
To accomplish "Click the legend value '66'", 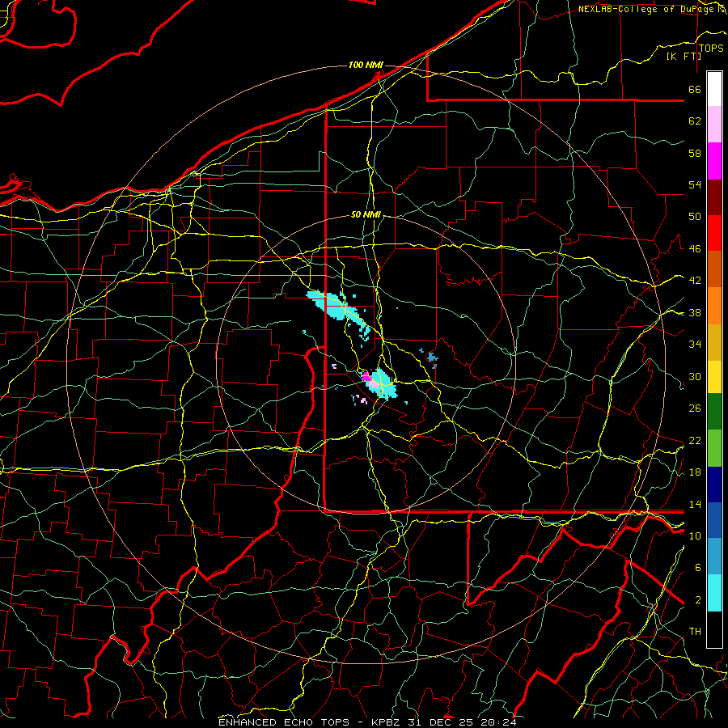I will (x=695, y=89).
